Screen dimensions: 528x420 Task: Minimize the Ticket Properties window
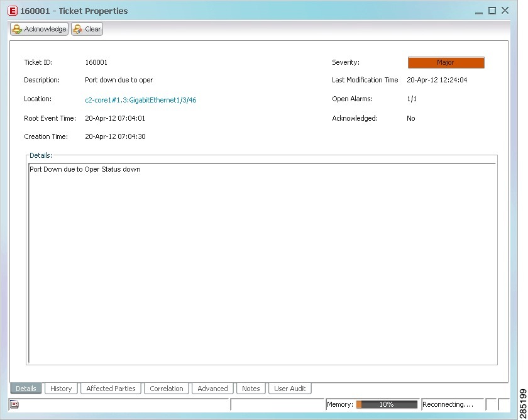tap(479, 11)
